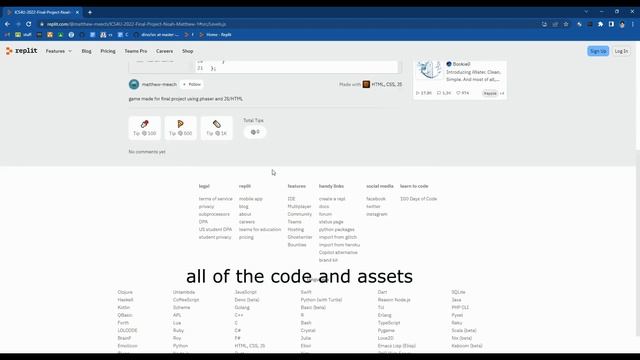
Task: Open matthew-meech profile avatar
Action: pyautogui.click(x=134, y=84)
